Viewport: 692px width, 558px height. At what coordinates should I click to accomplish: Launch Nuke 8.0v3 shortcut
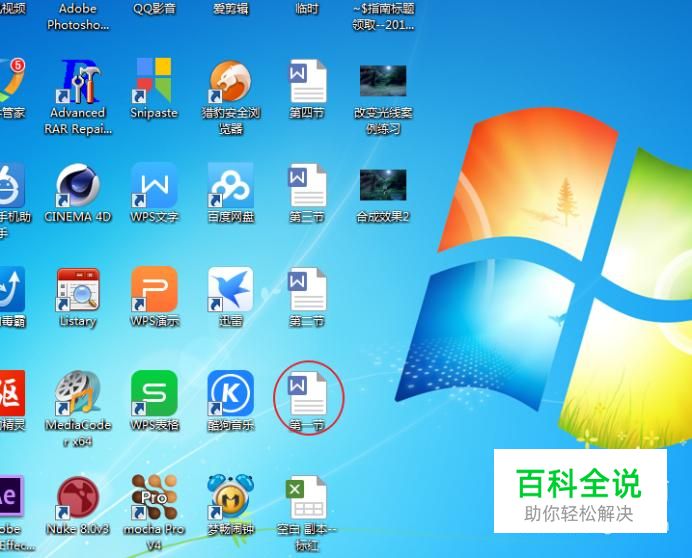click(78, 498)
